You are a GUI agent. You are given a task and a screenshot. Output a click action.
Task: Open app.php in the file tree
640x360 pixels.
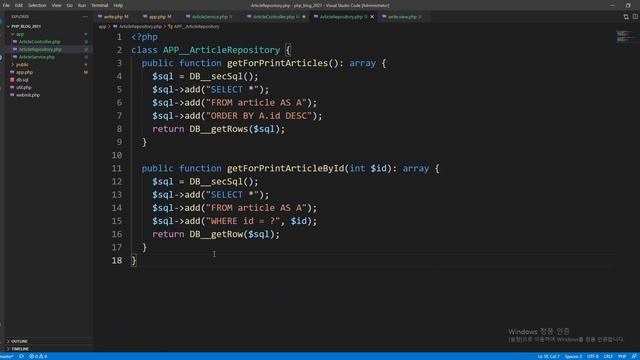pos(24,72)
